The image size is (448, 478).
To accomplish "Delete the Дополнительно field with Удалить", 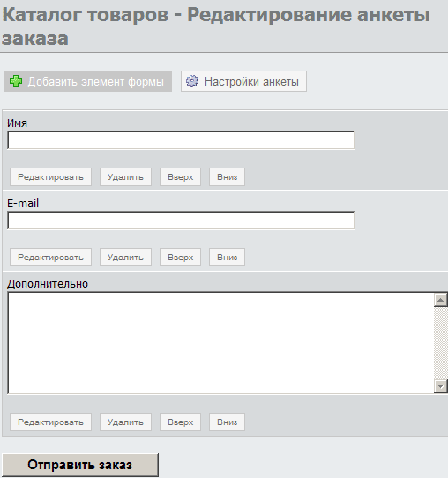I will (x=125, y=422).
